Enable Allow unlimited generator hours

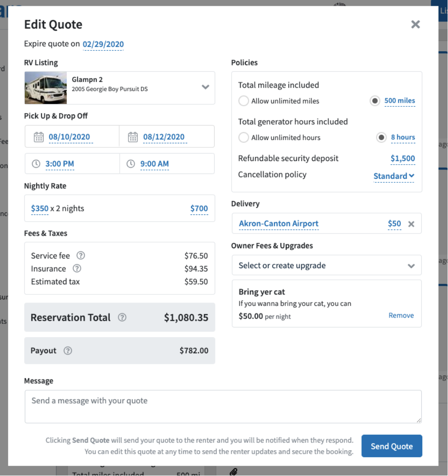point(244,137)
